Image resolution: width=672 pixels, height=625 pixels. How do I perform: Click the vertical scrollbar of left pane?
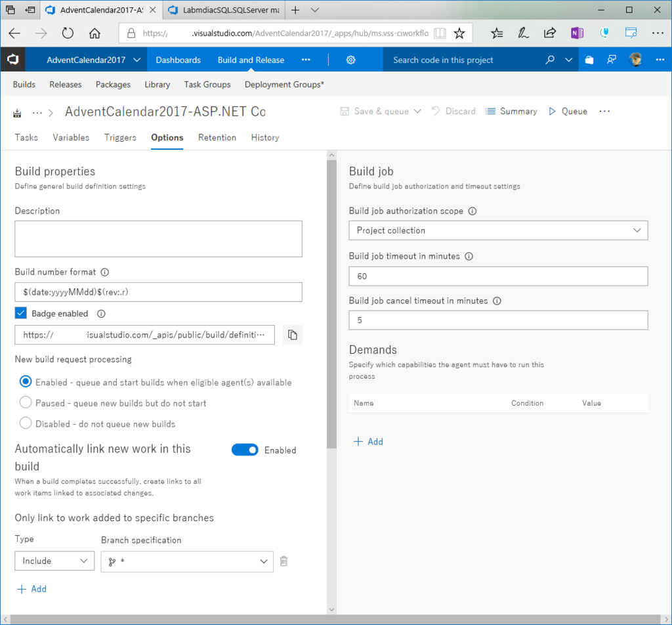point(331,305)
